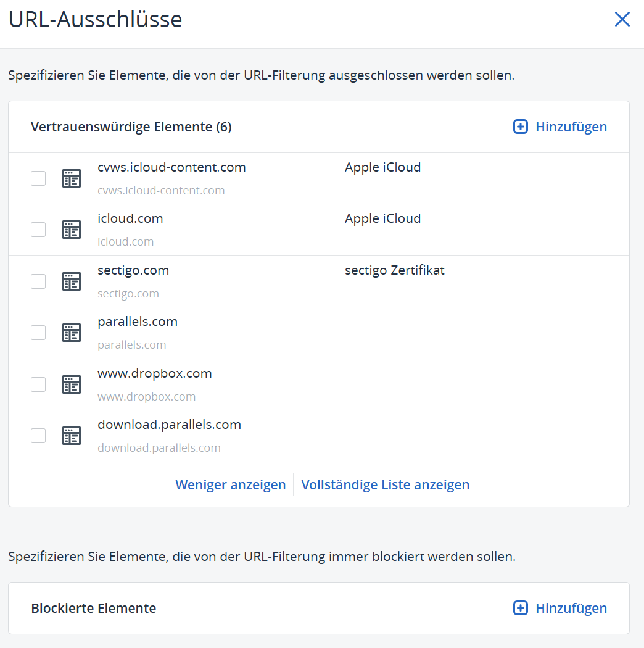Open Vollständige Liste anzeigen
The height and width of the screenshot is (648, 644).
tap(385, 484)
